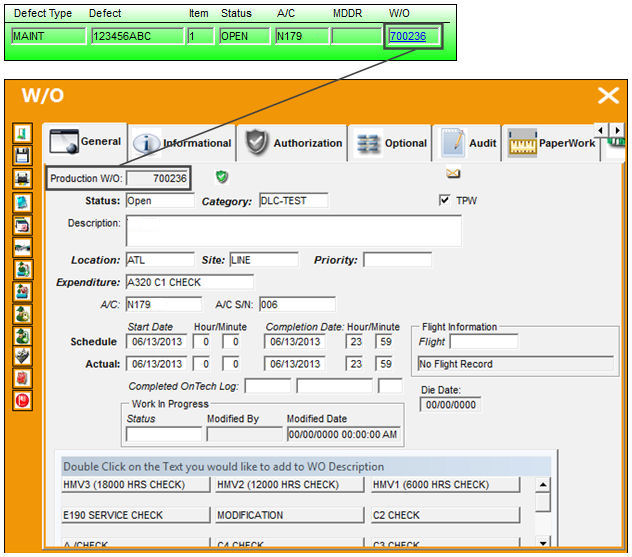The width and height of the screenshot is (632, 557).
Task: Click the empty MDDR field
Action: (x=356, y=36)
